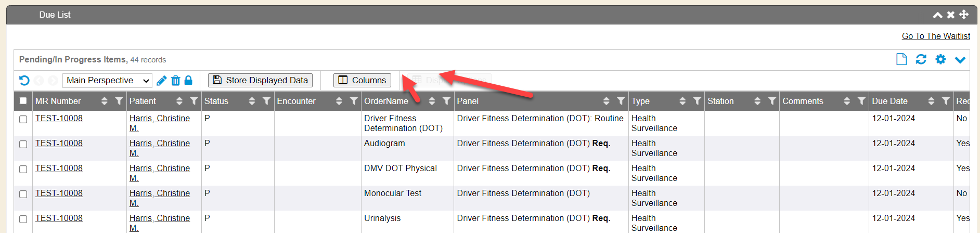Open the Main Perspective dropdown
Screen dimensions: 980x233
click(x=108, y=80)
